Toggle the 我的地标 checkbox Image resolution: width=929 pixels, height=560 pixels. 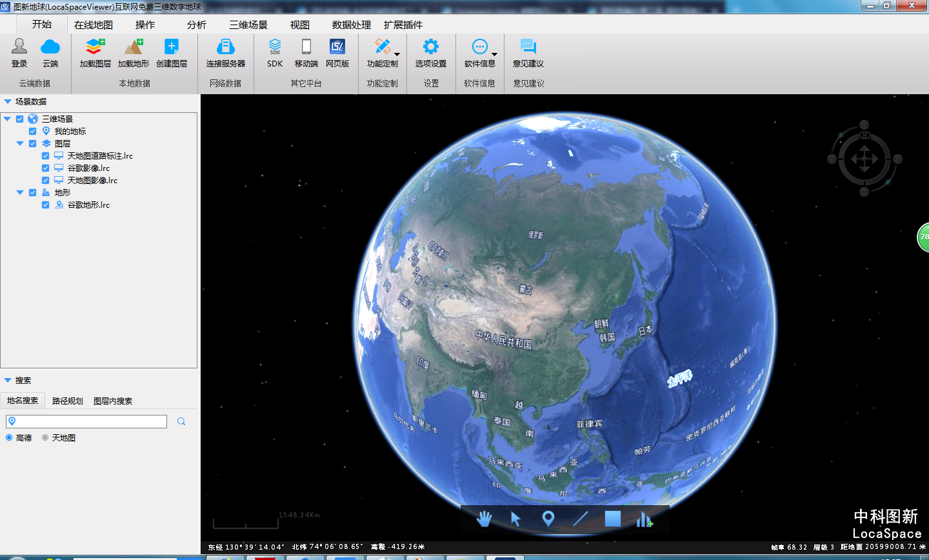coord(33,131)
